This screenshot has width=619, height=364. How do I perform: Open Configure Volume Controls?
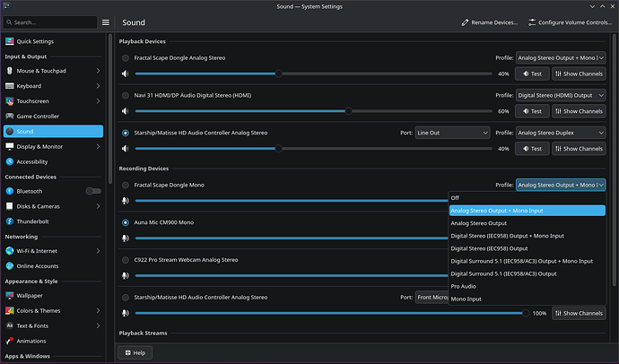tap(571, 22)
